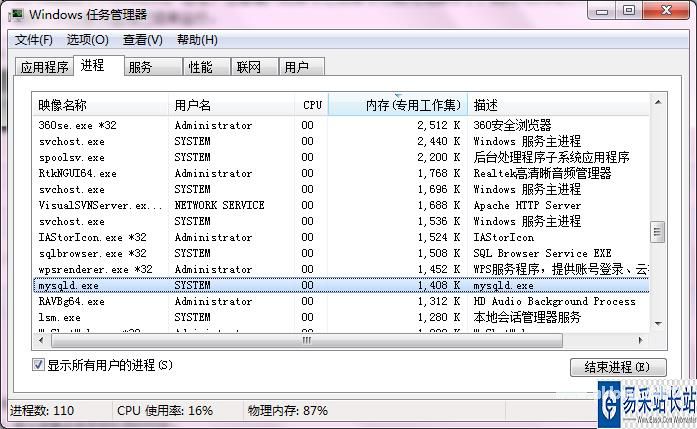Sort by 用户名 column header
Screen dimensions: 697x429
231,105
